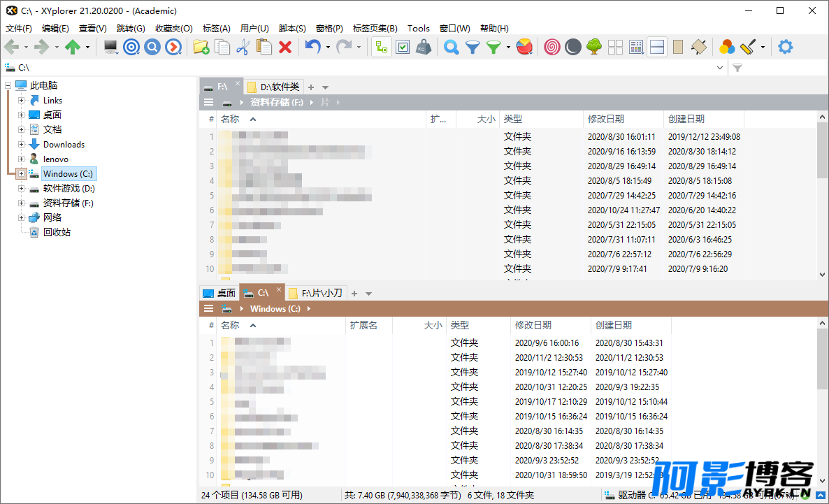Open Configuration with the blue gear icon

[x=785, y=47]
